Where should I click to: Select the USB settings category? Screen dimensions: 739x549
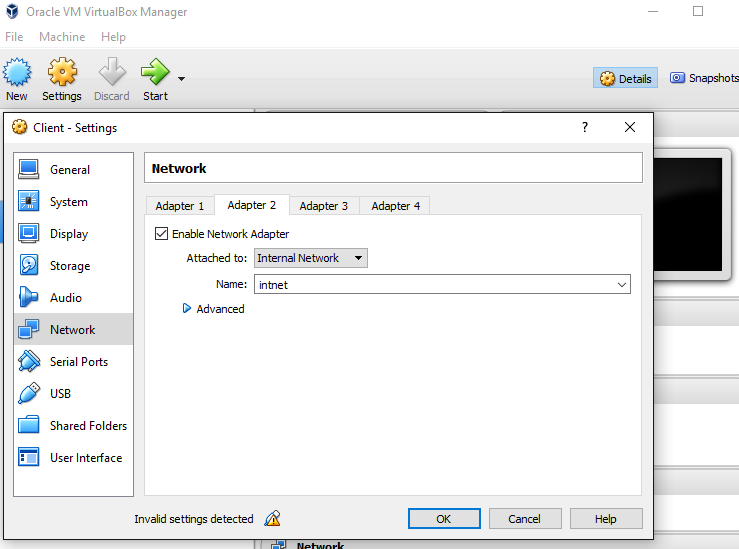coord(74,393)
